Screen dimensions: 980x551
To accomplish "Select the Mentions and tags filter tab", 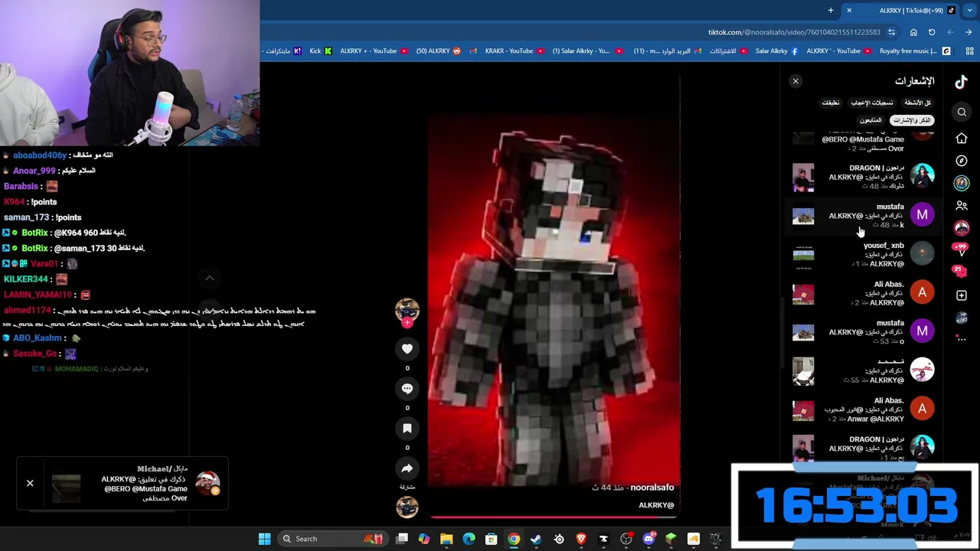I will (x=911, y=120).
